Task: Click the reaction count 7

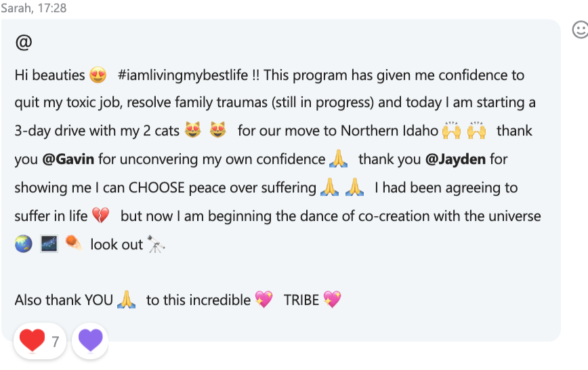Action: coord(56,341)
